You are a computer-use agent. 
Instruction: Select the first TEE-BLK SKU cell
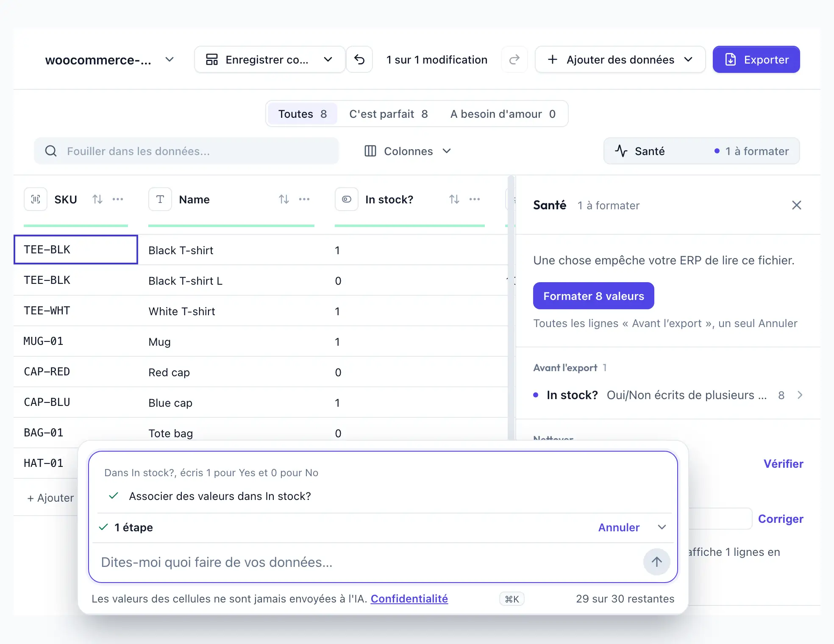point(76,250)
